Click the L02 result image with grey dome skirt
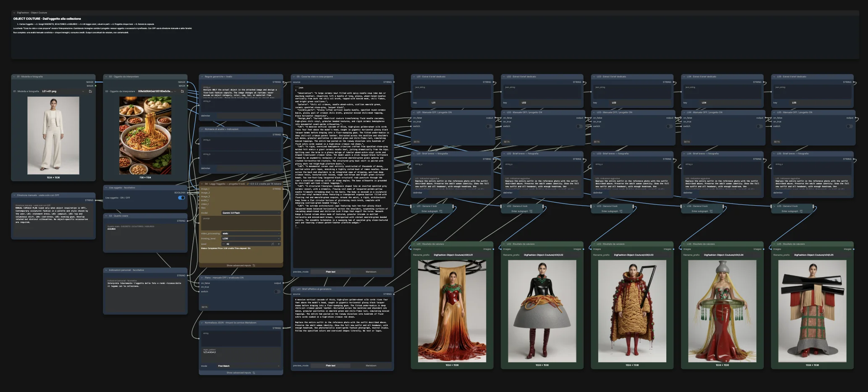The height and width of the screenshot is (392, 868). point(542,311)
